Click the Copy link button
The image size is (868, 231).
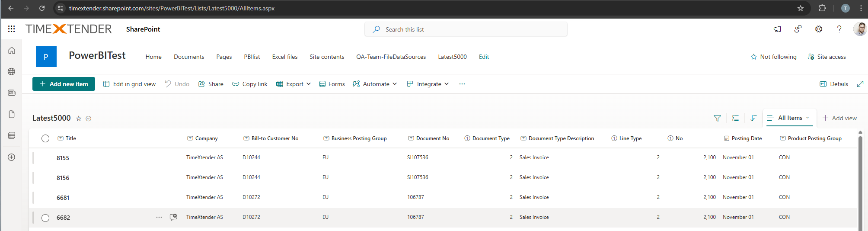coord(250,84)
